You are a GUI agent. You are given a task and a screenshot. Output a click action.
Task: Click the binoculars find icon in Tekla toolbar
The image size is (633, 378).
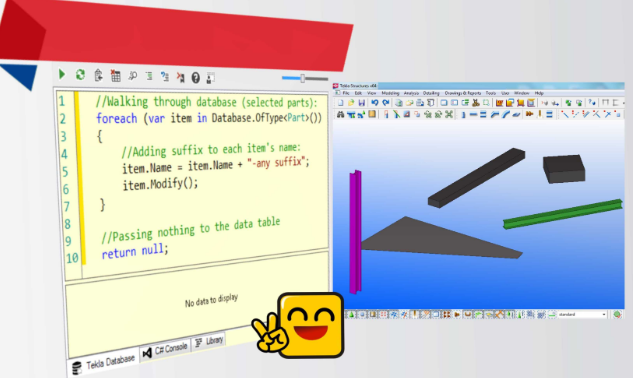(340, 115)
